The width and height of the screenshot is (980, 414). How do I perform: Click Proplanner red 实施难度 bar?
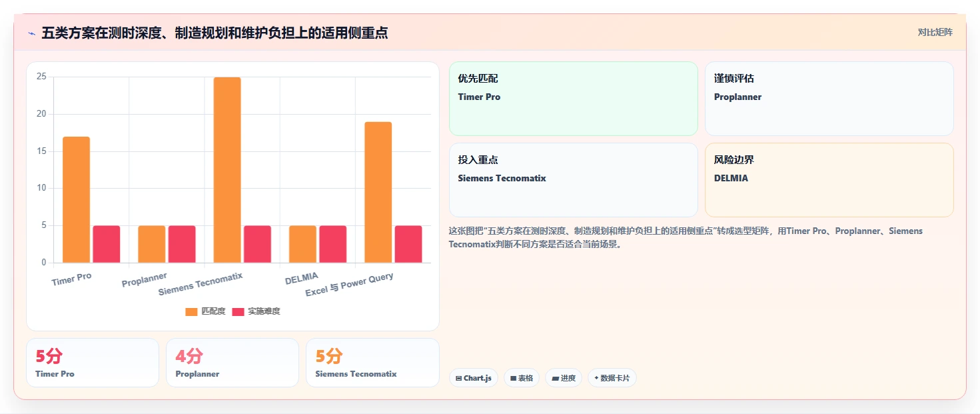point(182,244)
